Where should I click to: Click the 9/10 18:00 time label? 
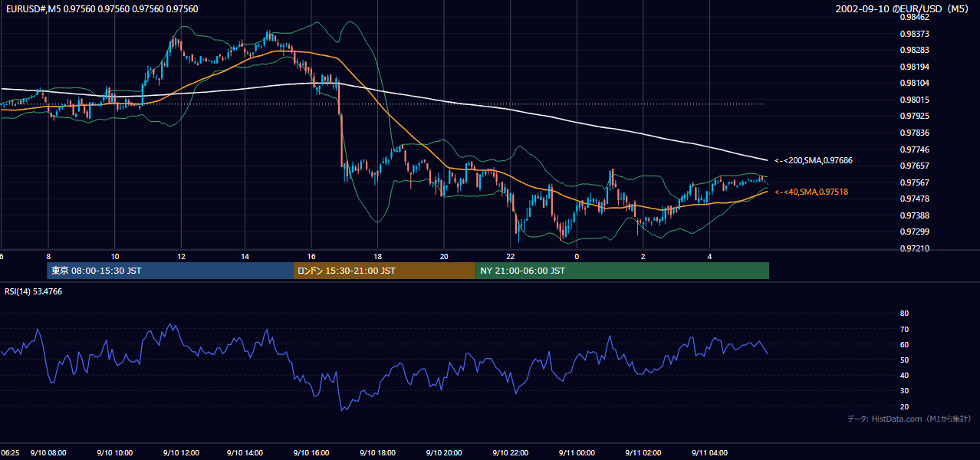click(379, 452)
